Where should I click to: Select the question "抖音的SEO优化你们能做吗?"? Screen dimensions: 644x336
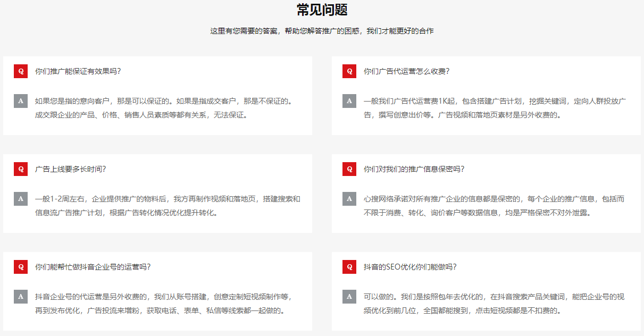tap(409, 267)
